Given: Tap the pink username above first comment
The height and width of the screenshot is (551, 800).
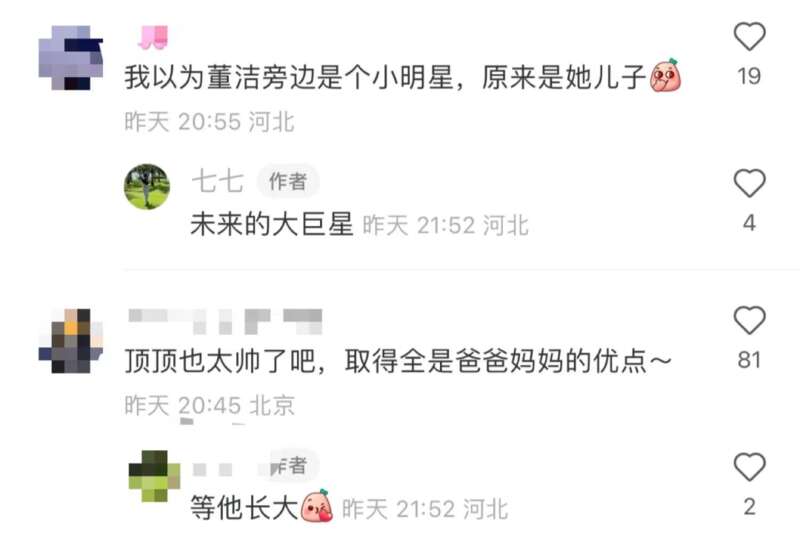Looking at the screenshot, I should click(x=153, y=38).
